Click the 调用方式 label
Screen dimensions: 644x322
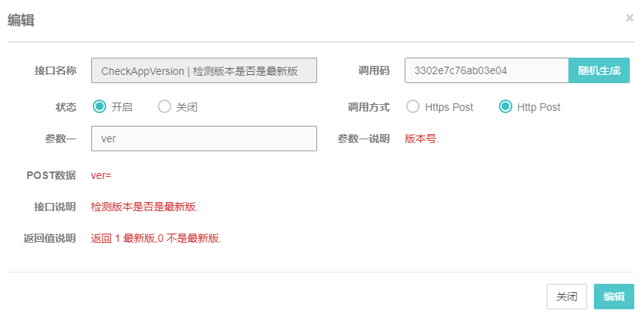pyautogui.click(x=369, y=107)
